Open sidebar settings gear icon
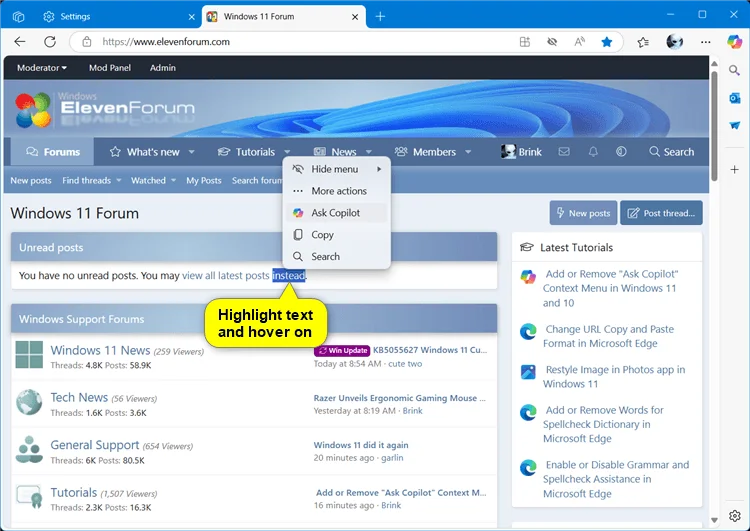750x531 pixels. pos(735,516)
